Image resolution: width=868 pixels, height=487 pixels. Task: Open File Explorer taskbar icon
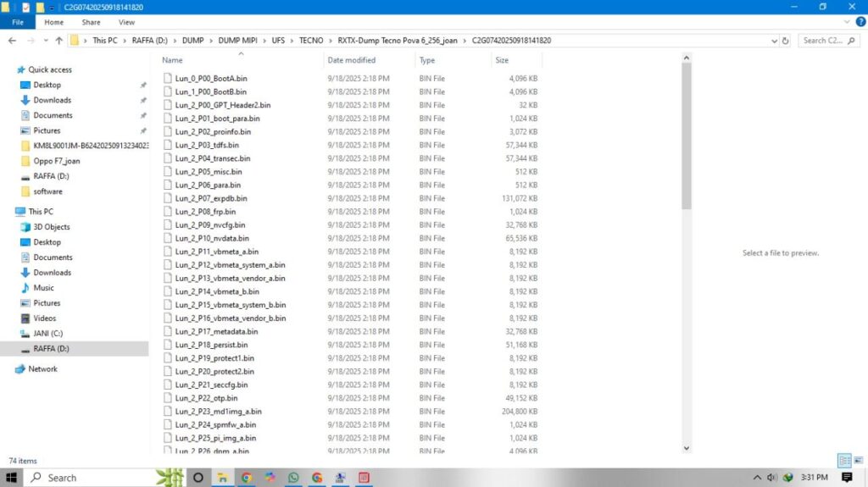(x=222, y=477)
